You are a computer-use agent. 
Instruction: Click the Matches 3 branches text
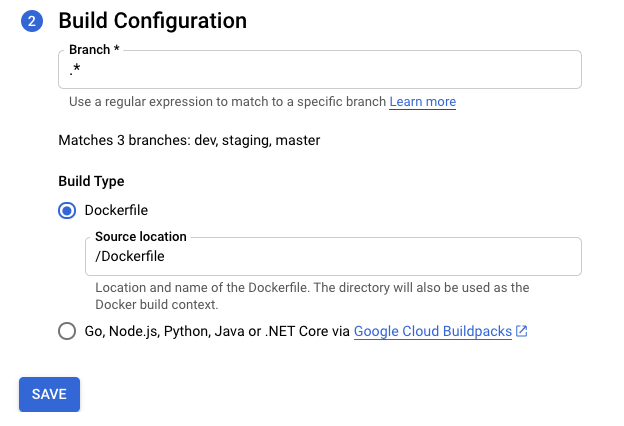189,141
